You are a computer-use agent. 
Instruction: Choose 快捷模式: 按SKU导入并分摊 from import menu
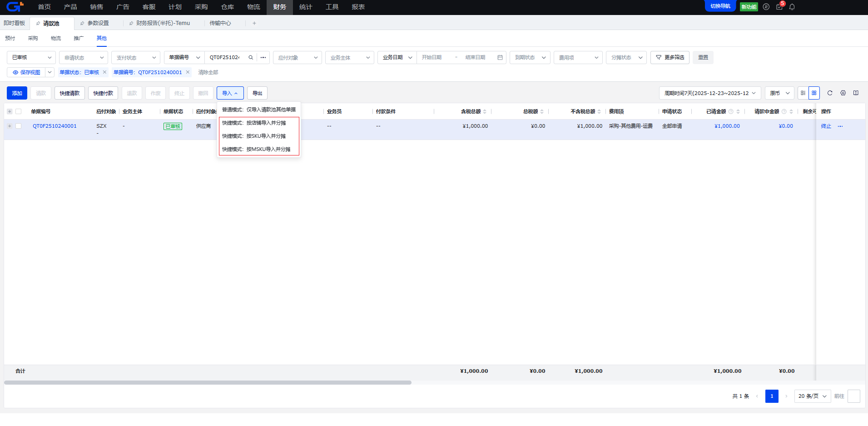click(254, 136)
